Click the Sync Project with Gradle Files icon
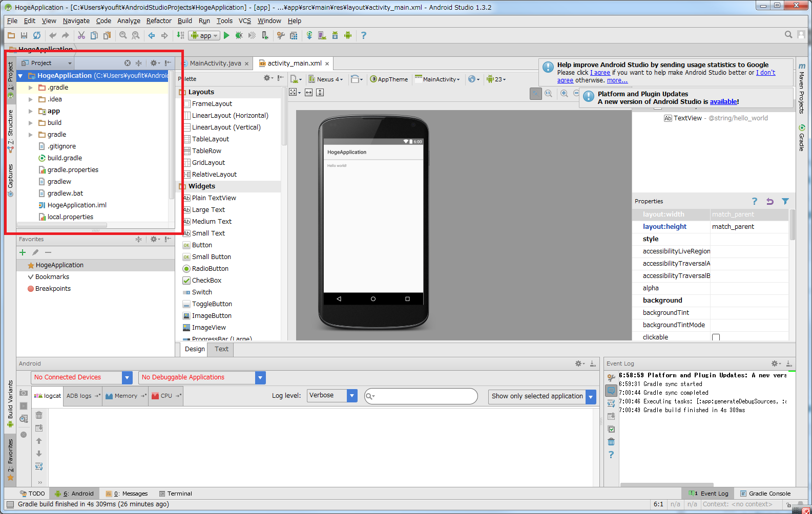This screenshot has height=514, width=812. pyautogui.click(x=309, y=35)
